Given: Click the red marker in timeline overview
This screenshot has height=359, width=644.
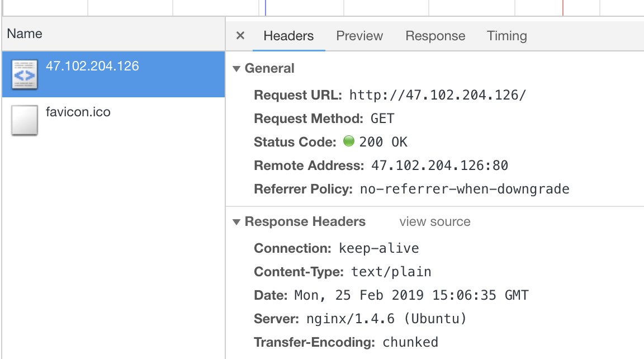Looking at the screenshot, I should (x=563, y=8).
